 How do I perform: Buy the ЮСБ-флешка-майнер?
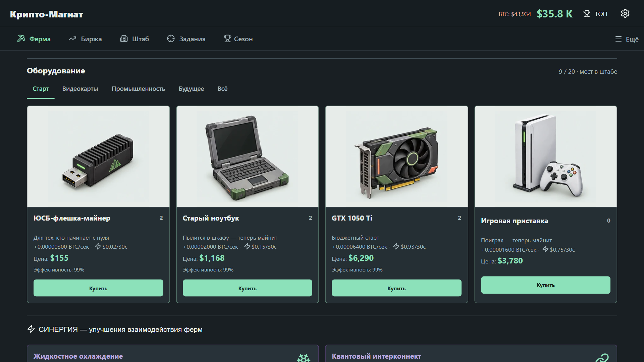pyautogui.click(x=98, y=288)
